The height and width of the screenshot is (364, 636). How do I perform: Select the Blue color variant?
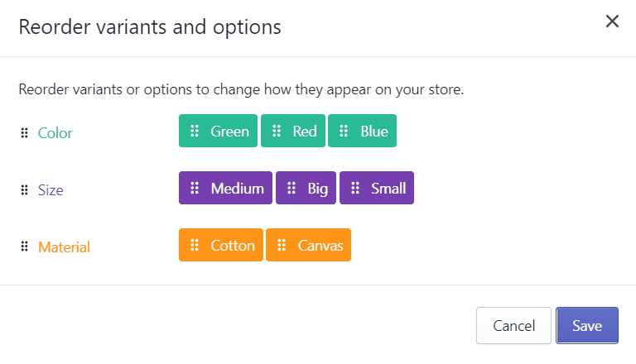point(362,131)
